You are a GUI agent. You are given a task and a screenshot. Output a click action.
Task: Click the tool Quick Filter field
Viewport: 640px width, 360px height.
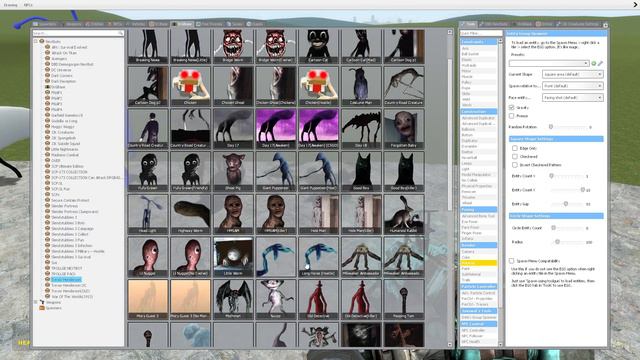480,33
